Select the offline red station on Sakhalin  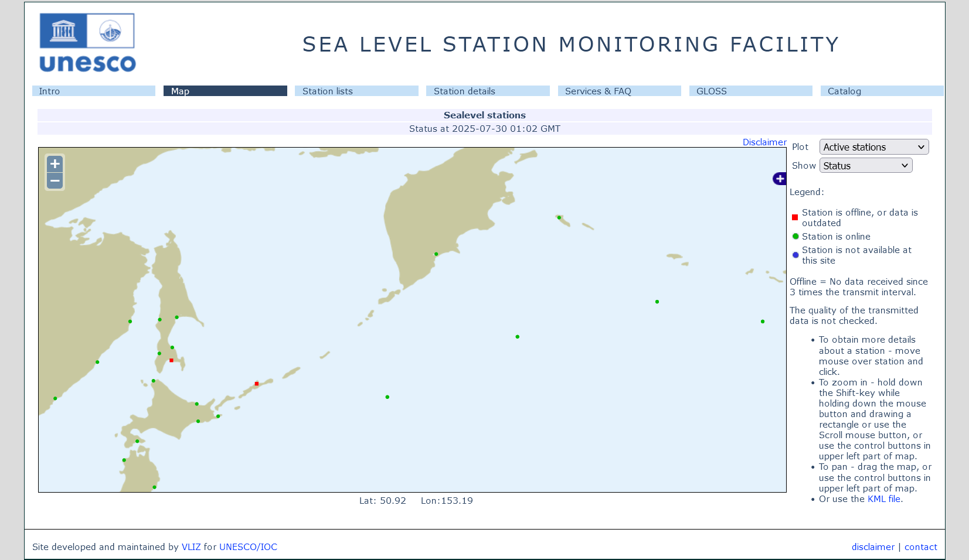(171, 360)
